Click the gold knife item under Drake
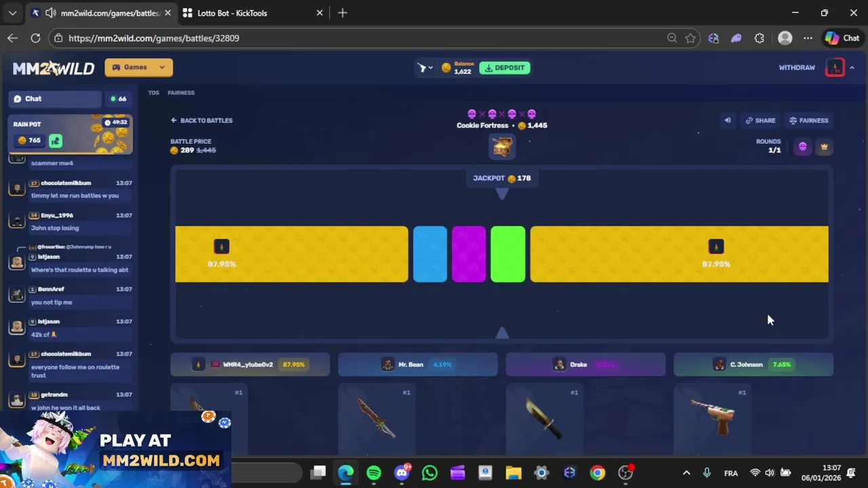The width and height of the screenshot is (868, 488). coord(544,418)
